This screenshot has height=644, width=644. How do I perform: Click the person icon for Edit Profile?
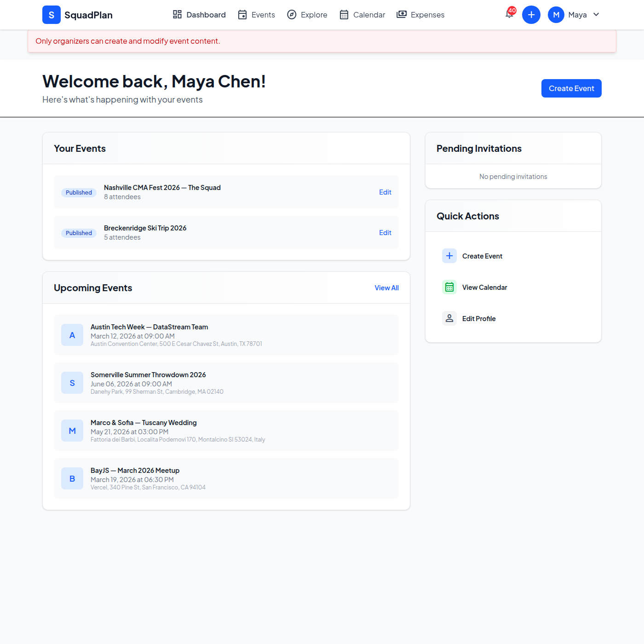(449, 318)
